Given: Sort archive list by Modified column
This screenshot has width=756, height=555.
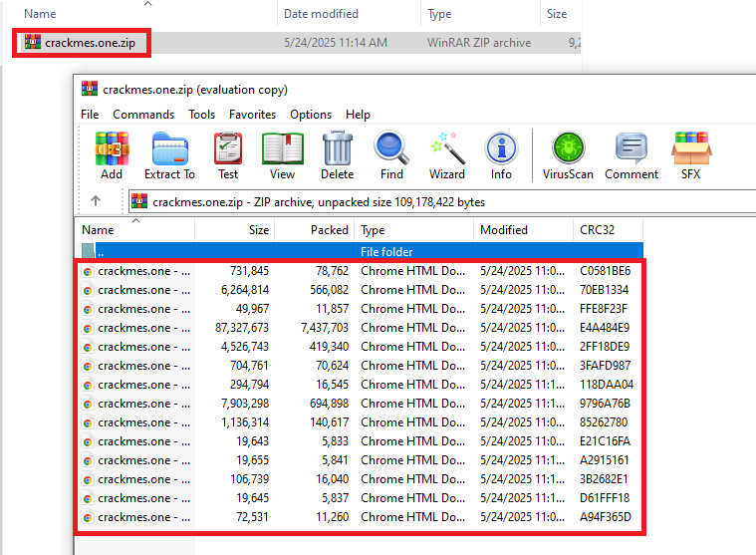Looking at the screenshot, I should click(x=524, y=229).
